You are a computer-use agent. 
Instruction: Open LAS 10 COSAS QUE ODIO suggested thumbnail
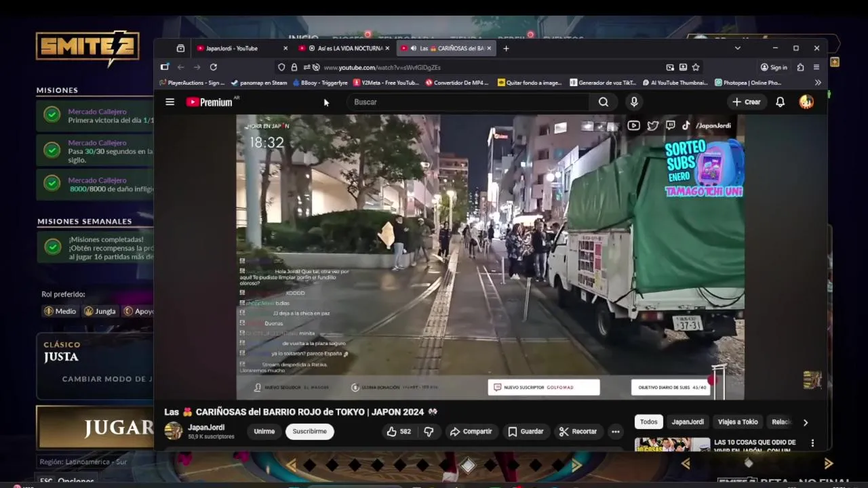pyautogui.click(x=672, y=445)
